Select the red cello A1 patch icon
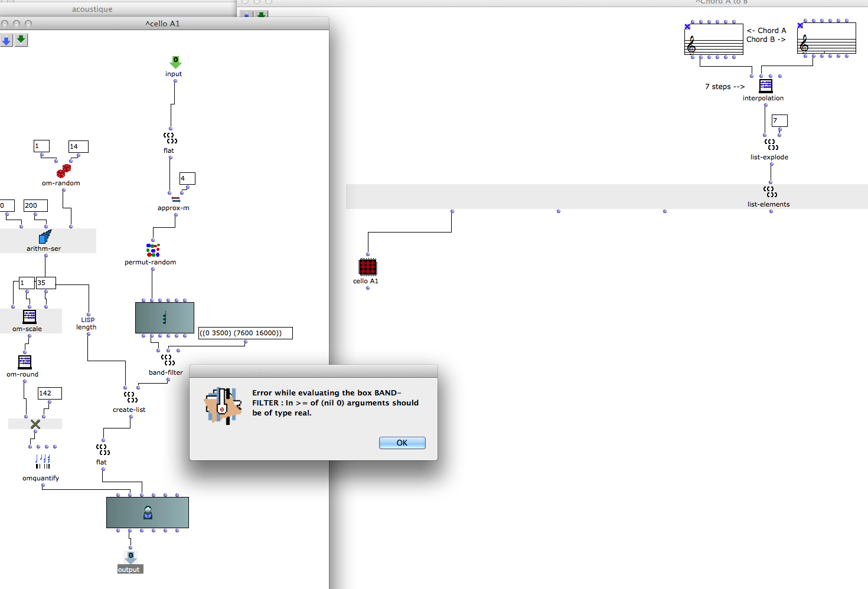Image resolution: width=868 pixels, height=589 pixels. click(367, 267)
